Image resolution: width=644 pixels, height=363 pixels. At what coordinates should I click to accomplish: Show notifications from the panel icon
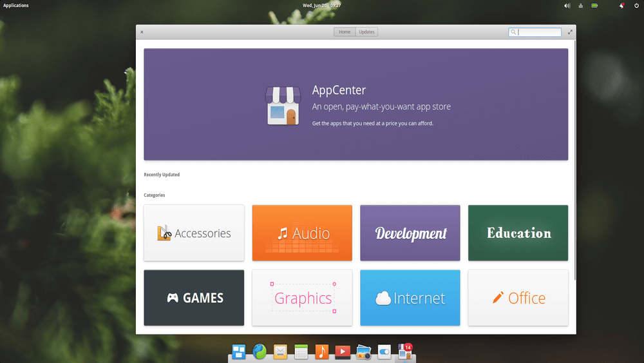tap(621, 5)
